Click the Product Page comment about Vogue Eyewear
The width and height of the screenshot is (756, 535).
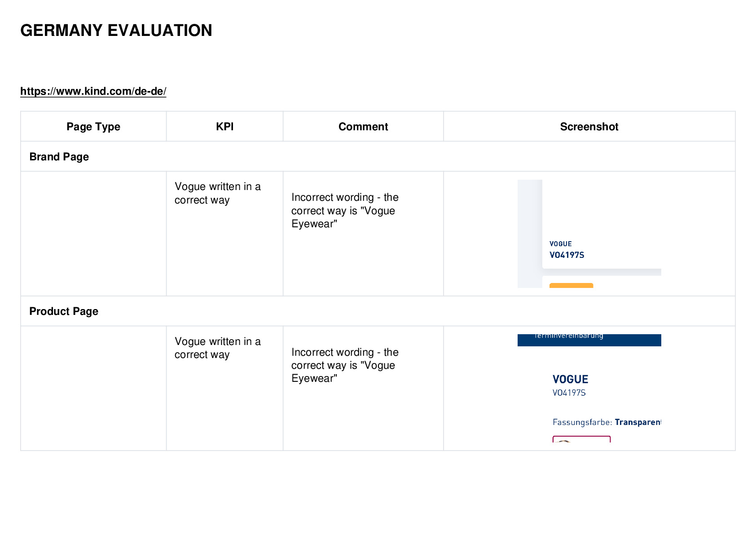(x=345, y=365)
